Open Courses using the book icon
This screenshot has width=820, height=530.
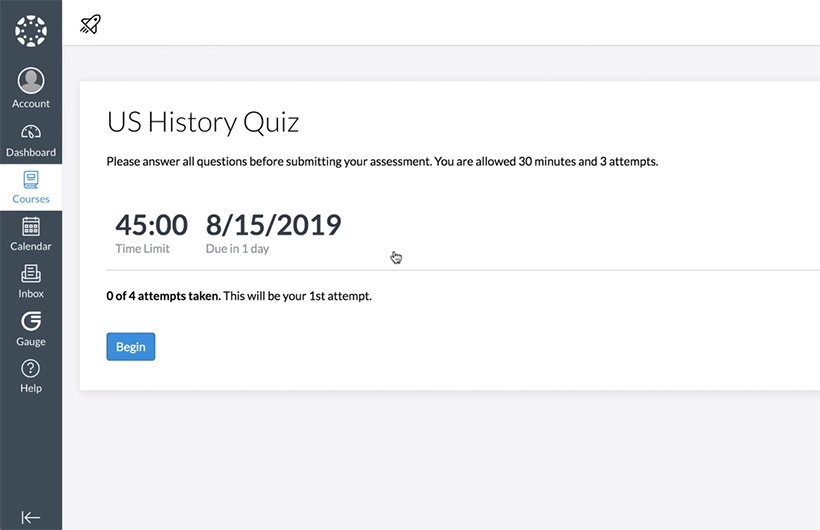(31, 180)
